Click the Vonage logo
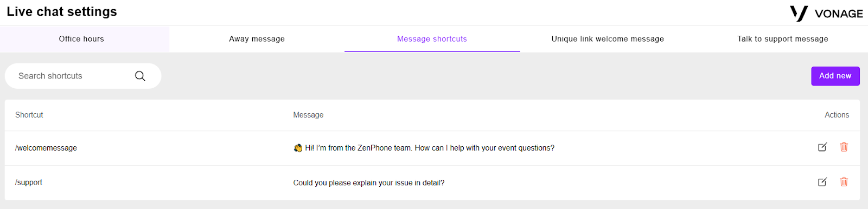This screenshot has height=209, width=868. point(826,14)
